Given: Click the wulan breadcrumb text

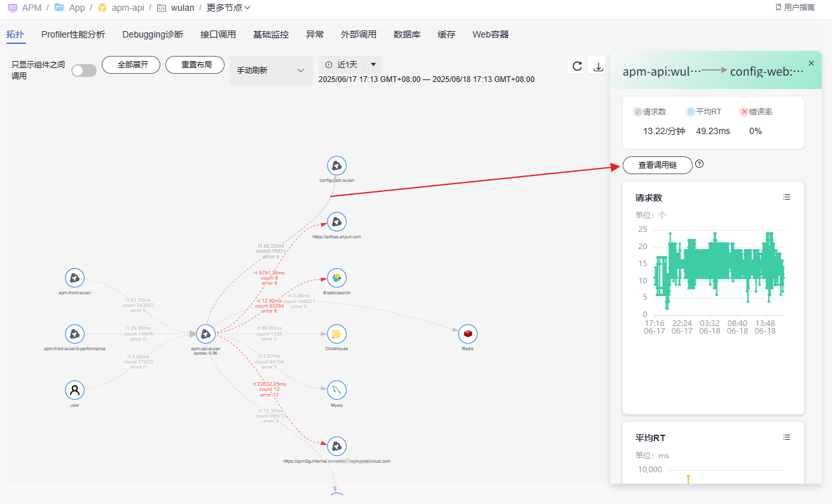Looking at the screenshot, I should pyautogui.click(x=183, y=8).
